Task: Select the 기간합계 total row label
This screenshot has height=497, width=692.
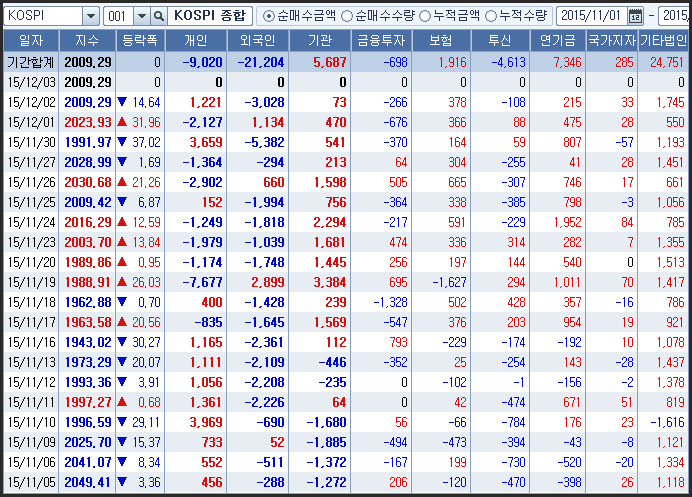Action: click(31, 62)
